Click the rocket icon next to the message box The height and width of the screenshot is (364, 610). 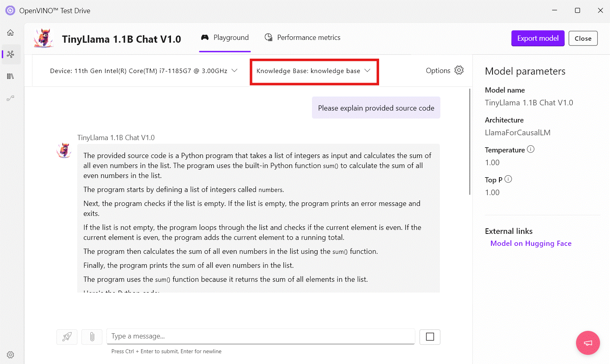click(x=67, y=336)
